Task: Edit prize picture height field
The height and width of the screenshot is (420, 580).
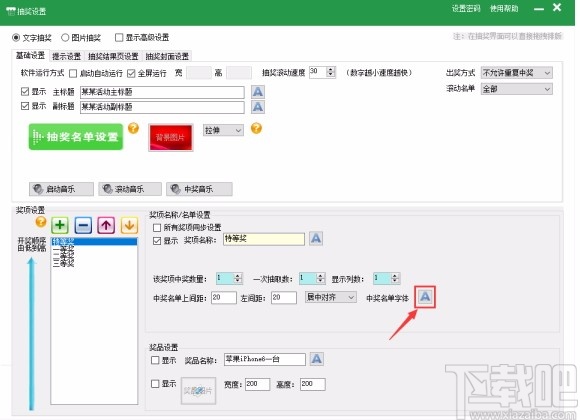Action: (x=313, y=384)
